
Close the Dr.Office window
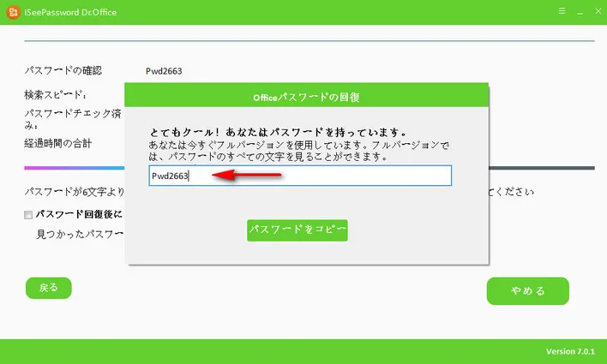(598, 11)
